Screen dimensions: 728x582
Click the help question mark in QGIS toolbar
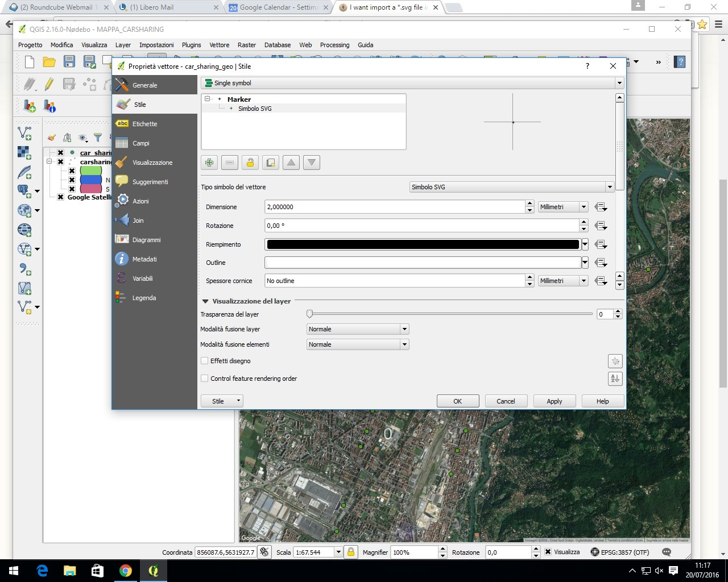click(x=680, y=62)
